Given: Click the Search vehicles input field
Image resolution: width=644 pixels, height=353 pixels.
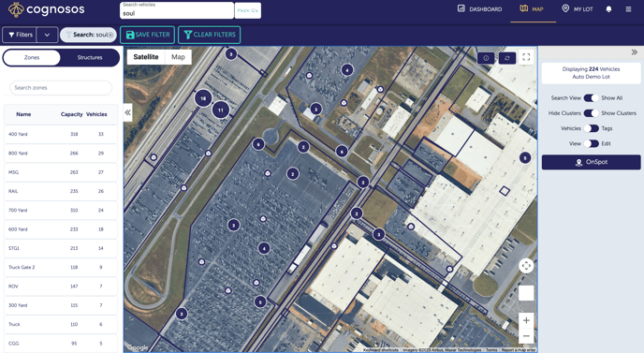Looking at the screenshot, I should click(177, 10).
